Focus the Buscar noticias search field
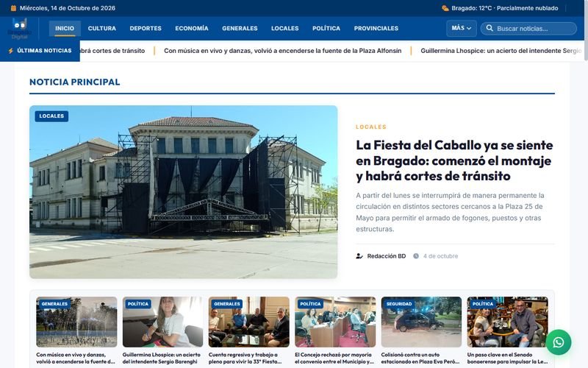 tap(528, 29)
